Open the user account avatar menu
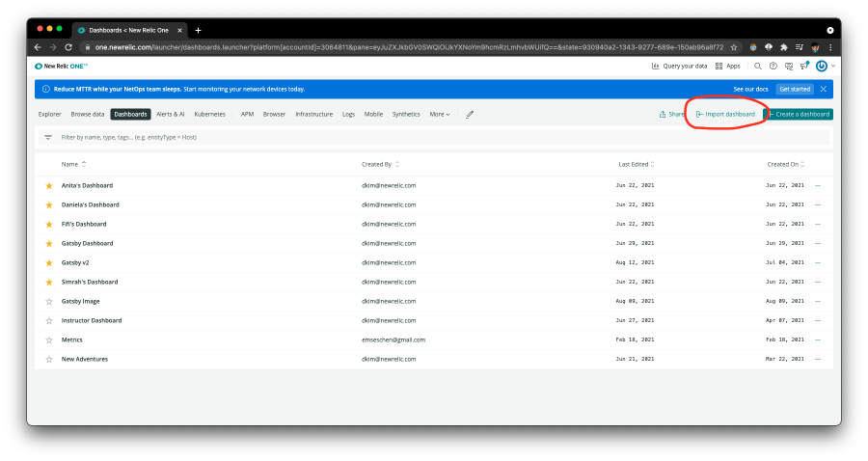 pyautogui.click(x=822, y=67)
